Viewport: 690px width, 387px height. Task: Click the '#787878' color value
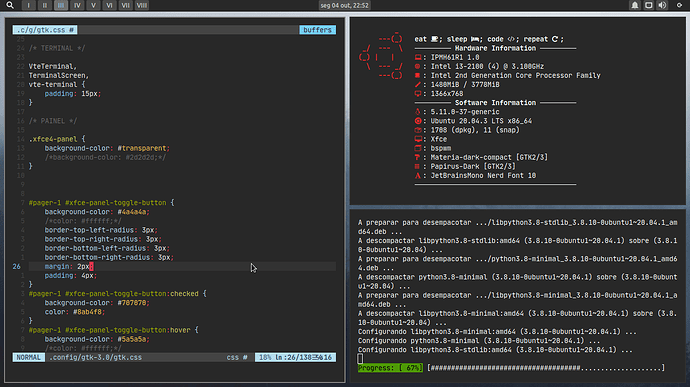pos(133,303)
